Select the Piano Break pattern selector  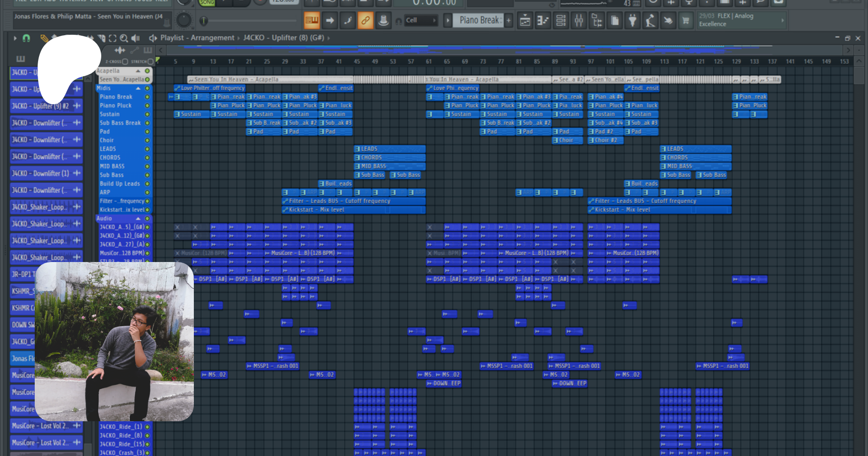pyautogui.click(x=479, y=20)
